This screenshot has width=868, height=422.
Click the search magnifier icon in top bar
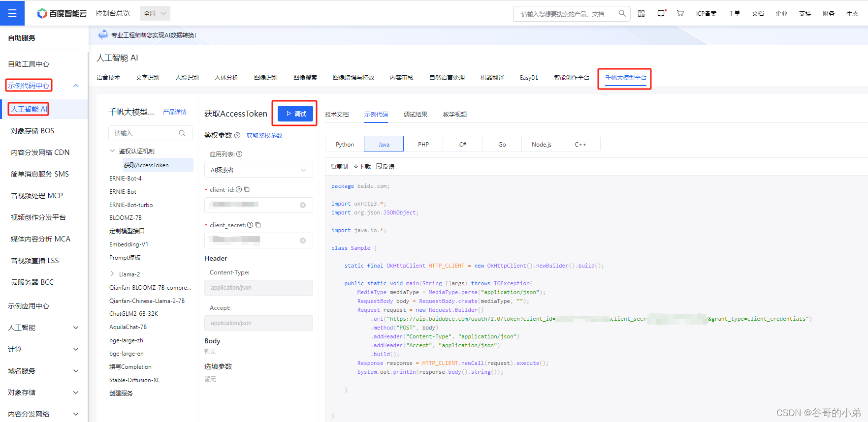point(622,13)
